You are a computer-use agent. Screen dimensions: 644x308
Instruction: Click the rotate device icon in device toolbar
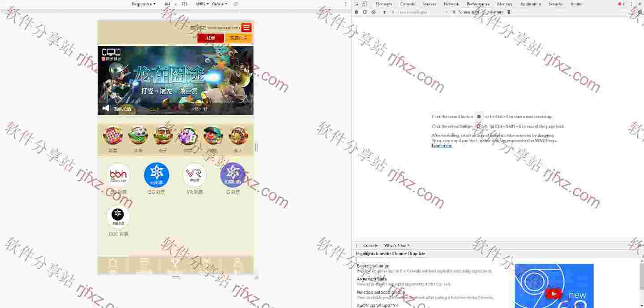[x=236, y=4]
